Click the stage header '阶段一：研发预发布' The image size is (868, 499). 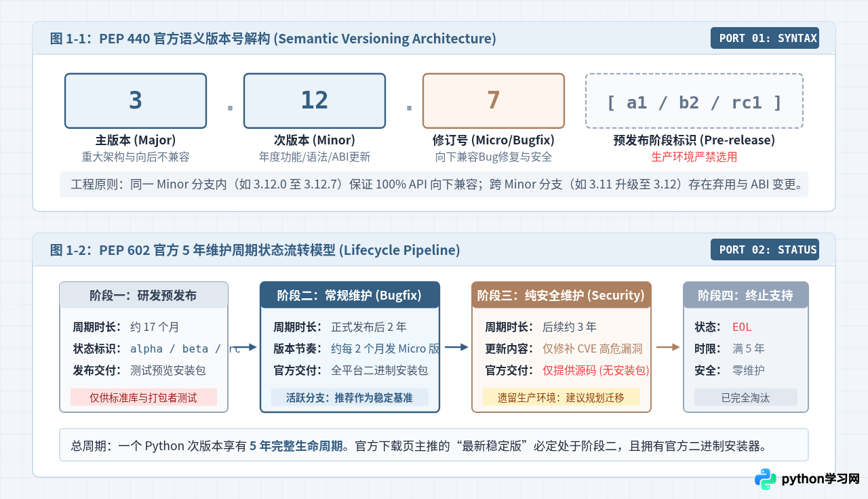click(144, 295)
